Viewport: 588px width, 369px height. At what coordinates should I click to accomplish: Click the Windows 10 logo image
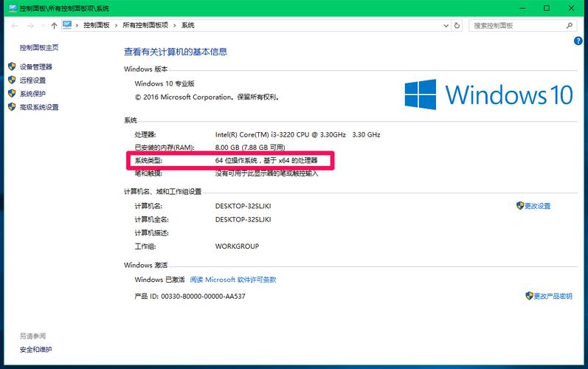(x=488, y=94)
